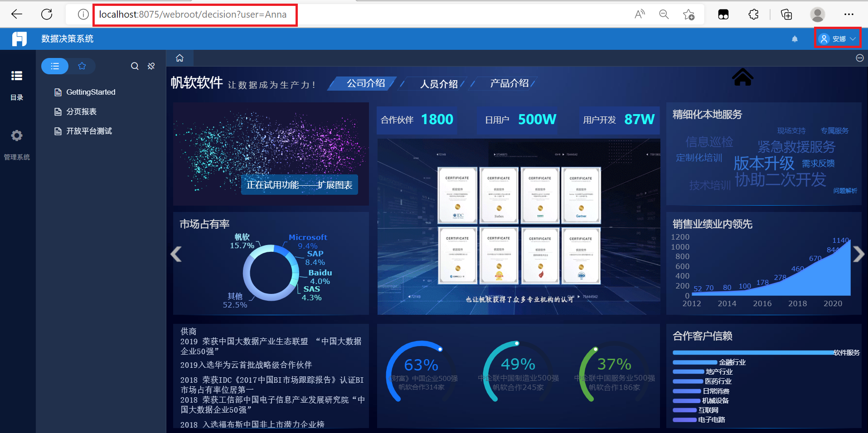
Task: Click the 软件服务 bar
Action: click(753, 352)
